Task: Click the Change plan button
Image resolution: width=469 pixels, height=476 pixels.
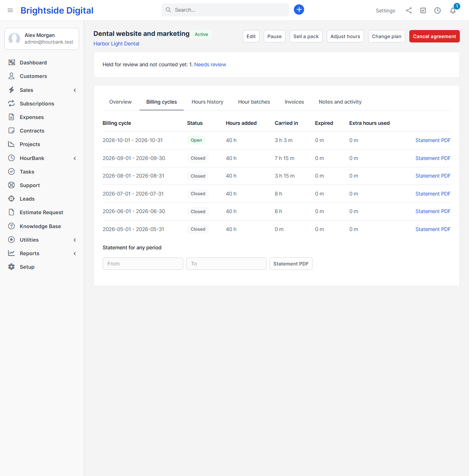Action: [387, 36]
